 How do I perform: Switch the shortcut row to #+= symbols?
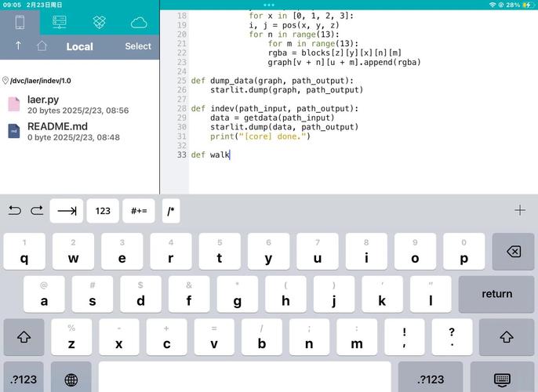[139, 211]
